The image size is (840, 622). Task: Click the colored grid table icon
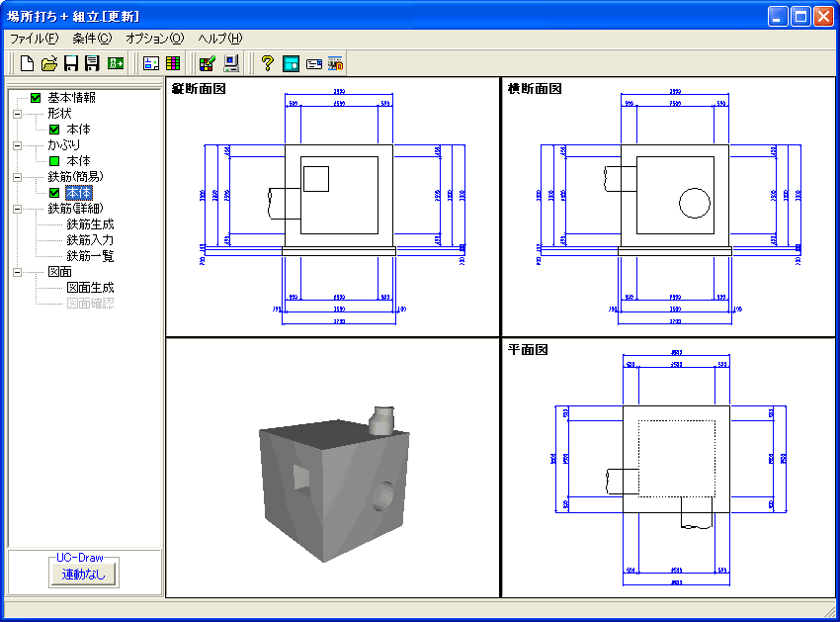[x=173, y=63]
